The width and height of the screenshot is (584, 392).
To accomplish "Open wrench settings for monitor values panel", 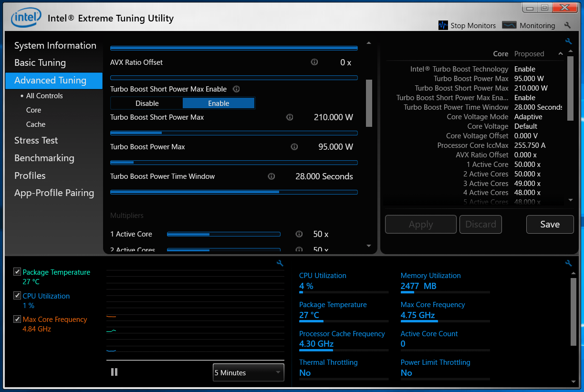I will click(568, 263).
